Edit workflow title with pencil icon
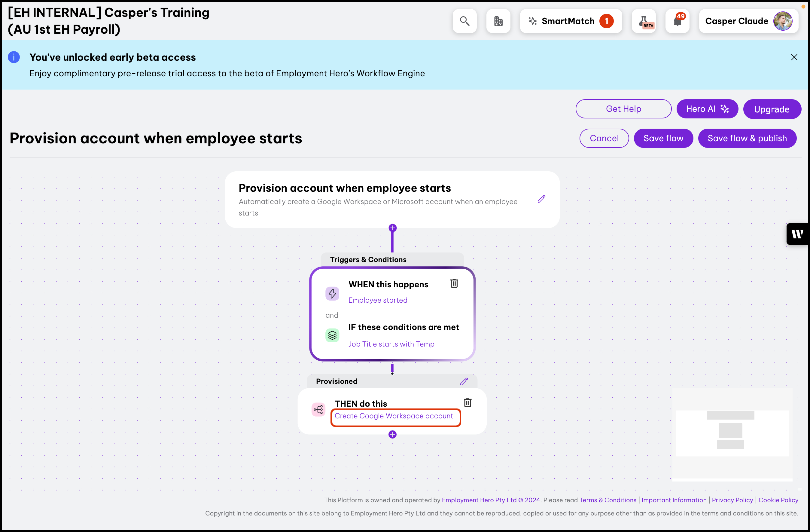 click(541, 199)
